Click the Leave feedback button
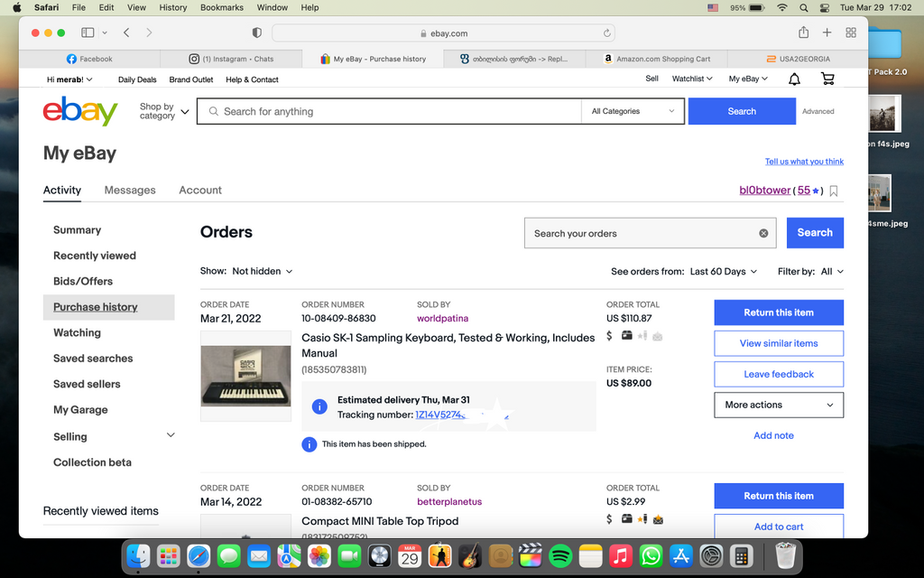This screenshot has width=924, height=578. pos(779,374)
